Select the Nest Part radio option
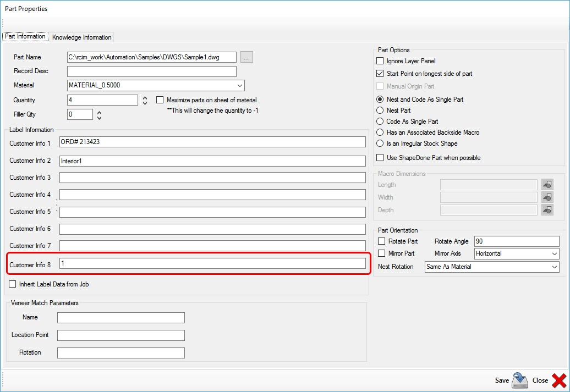The image size is (570, 392). click(380, 111)
